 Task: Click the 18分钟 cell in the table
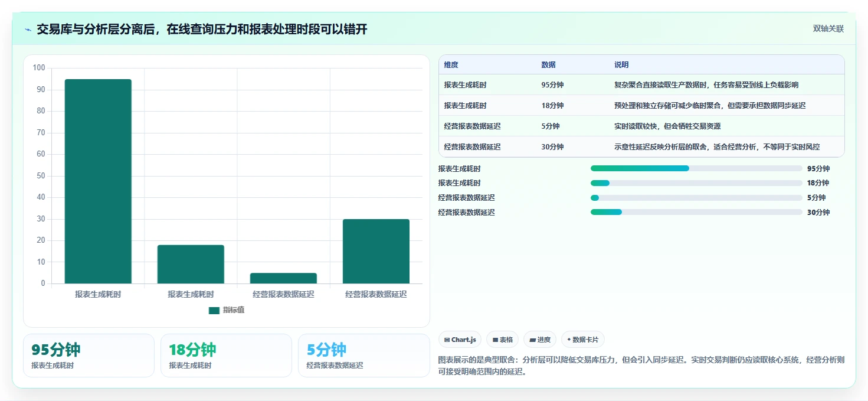click(552, 106)
